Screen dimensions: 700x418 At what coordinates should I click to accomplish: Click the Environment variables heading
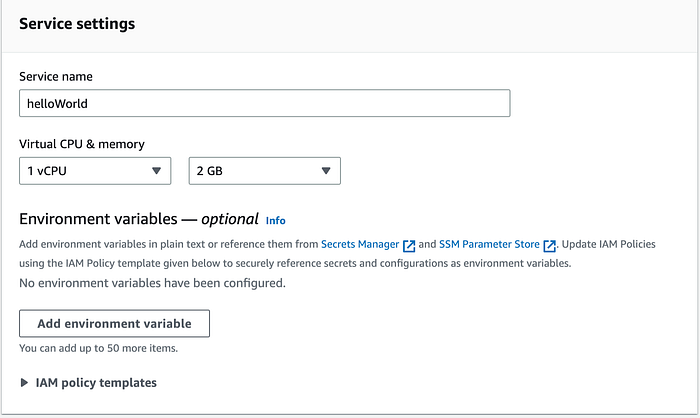point(139,219)
